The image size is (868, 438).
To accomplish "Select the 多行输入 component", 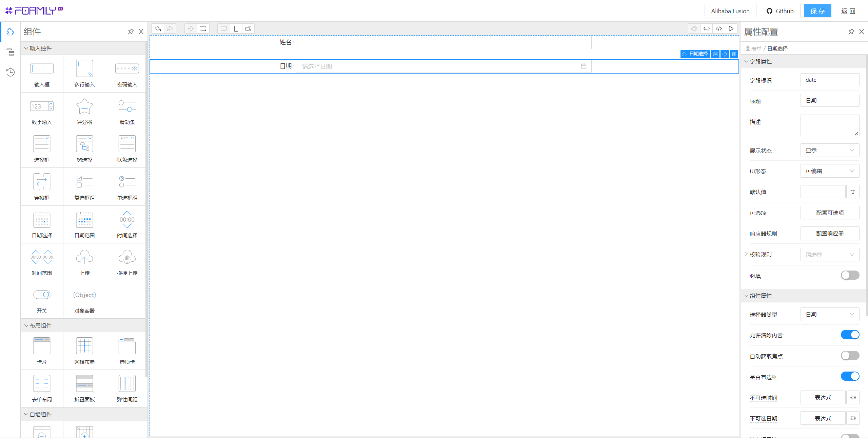I will pos(84,74).
